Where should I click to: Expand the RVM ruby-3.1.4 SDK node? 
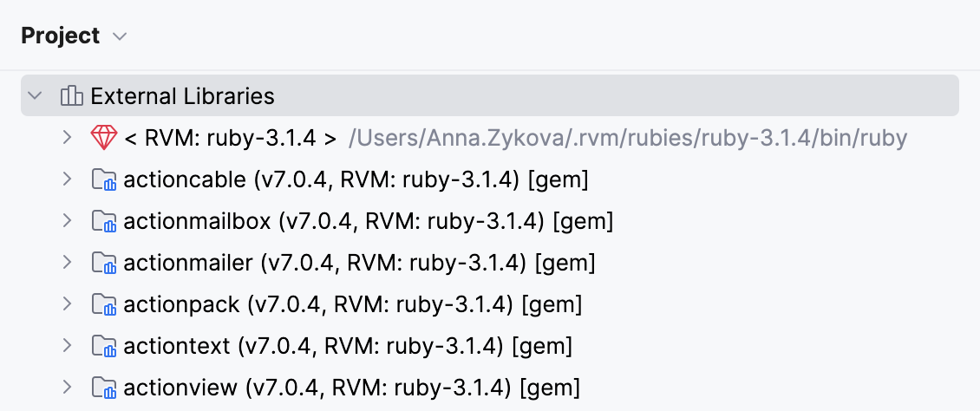(x=67, y=138)
